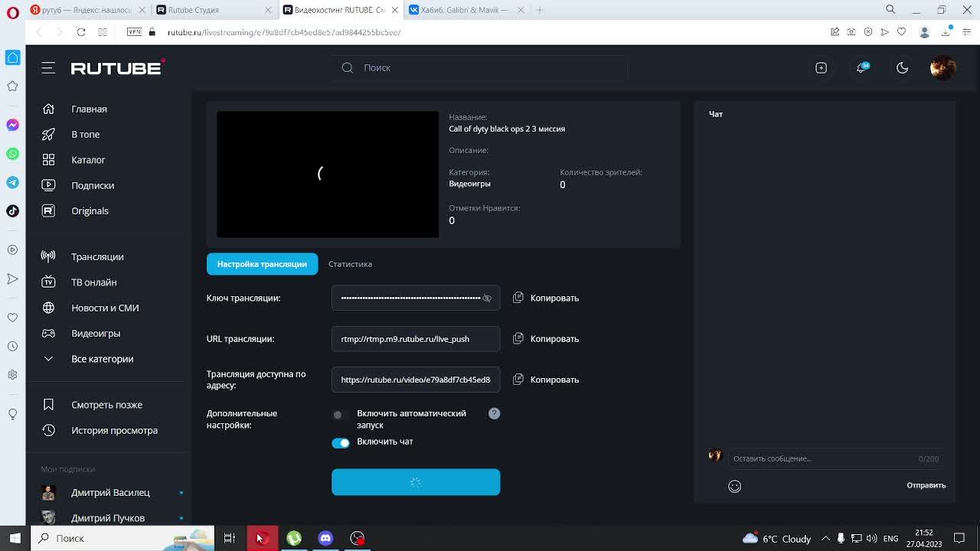
Task: Click the broadcast address field
Action: click(x=416, y=380)
